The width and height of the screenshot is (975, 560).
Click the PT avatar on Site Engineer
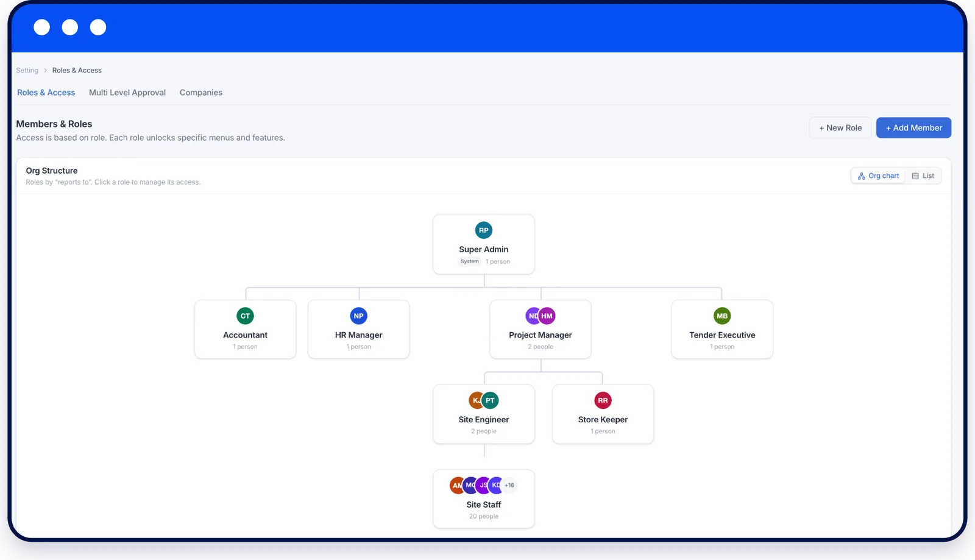click(x=490, y=400)
